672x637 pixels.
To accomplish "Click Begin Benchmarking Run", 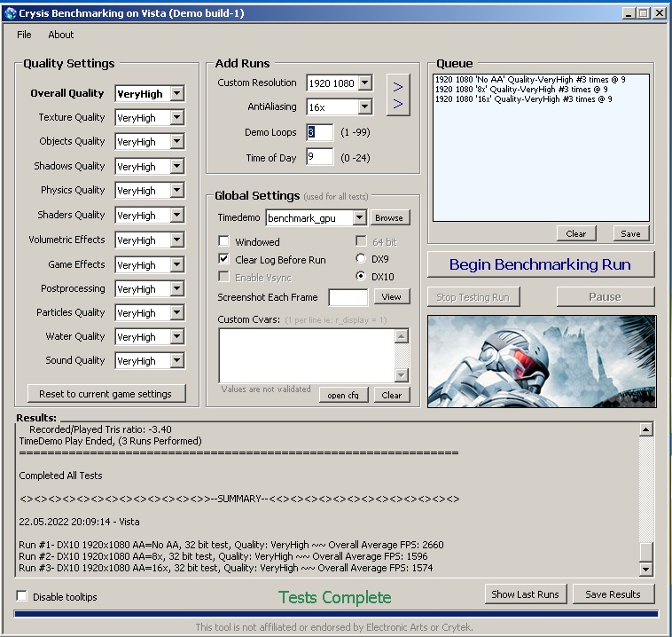I will tap(541, 264).
